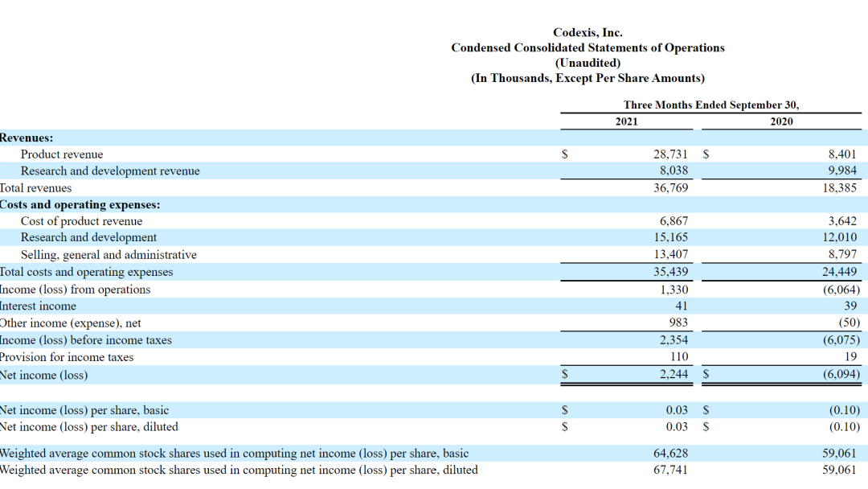Click the 'Product revenue' row label

(62, 154)
